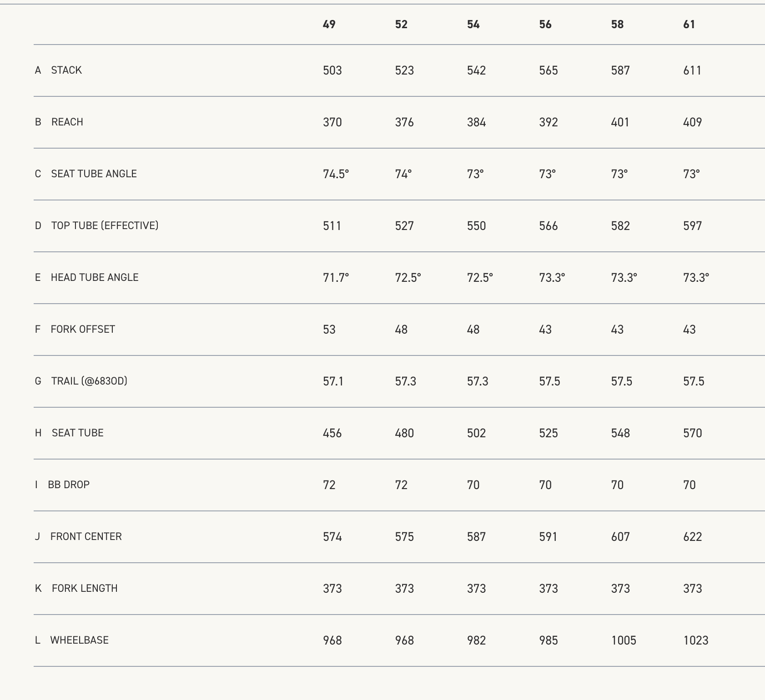Image resolution: width=765 pixels, height=700 pixels.
Task: Select the TOP TUBE (EFFECTIVE) label
Action: pos(105,226)
